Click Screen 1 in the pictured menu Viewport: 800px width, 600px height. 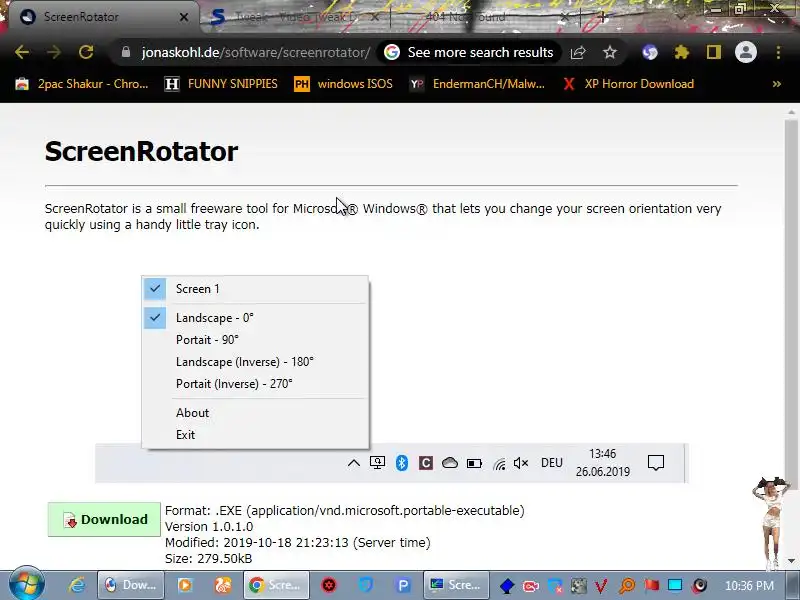pyautogui.click(x=255, y=289)
